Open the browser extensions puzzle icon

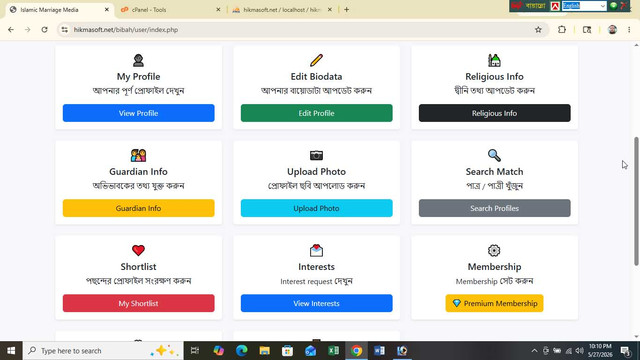[x=562, y=30]
